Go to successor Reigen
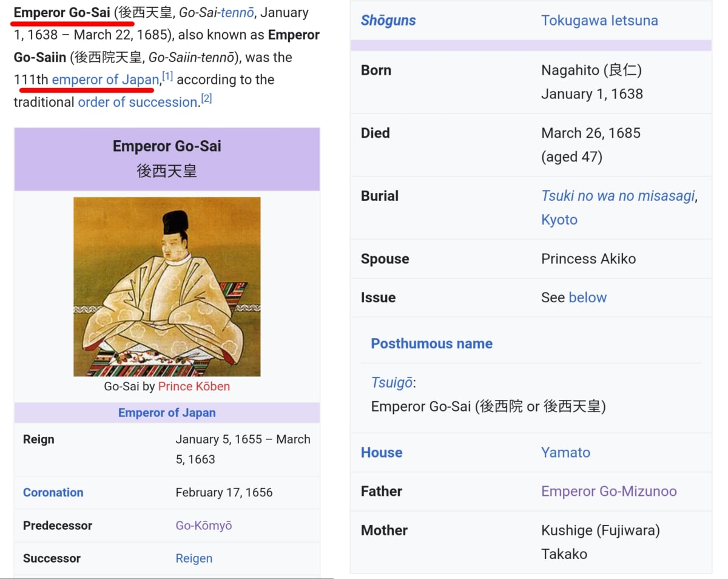Image resolution: width=728 pixels, height=579 pixels. (x=194, y=558)
